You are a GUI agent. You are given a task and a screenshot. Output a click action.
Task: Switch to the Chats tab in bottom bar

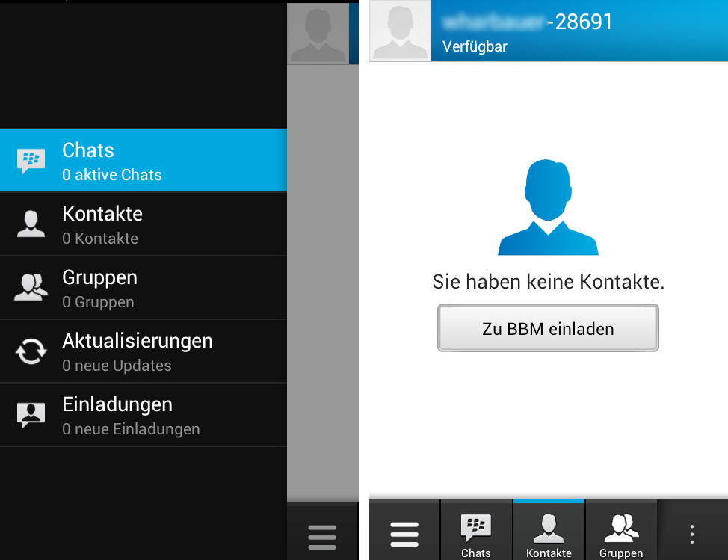click(476, 535)
